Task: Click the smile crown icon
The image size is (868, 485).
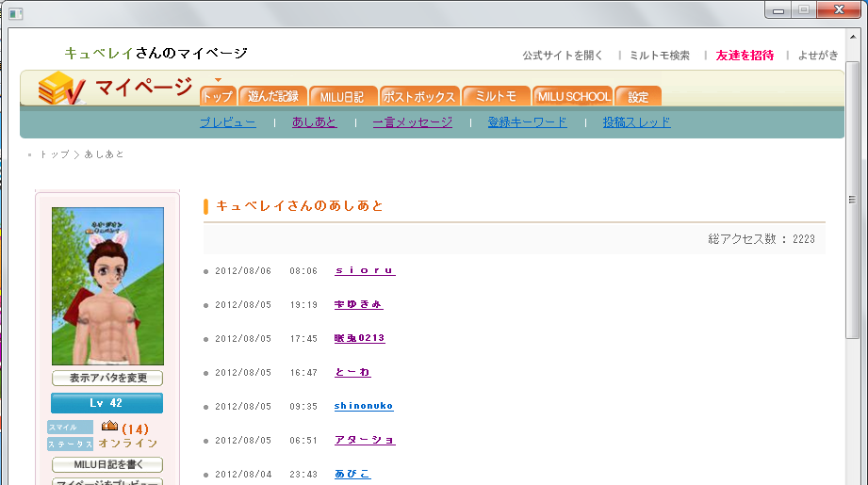Action: click(108, 427)
